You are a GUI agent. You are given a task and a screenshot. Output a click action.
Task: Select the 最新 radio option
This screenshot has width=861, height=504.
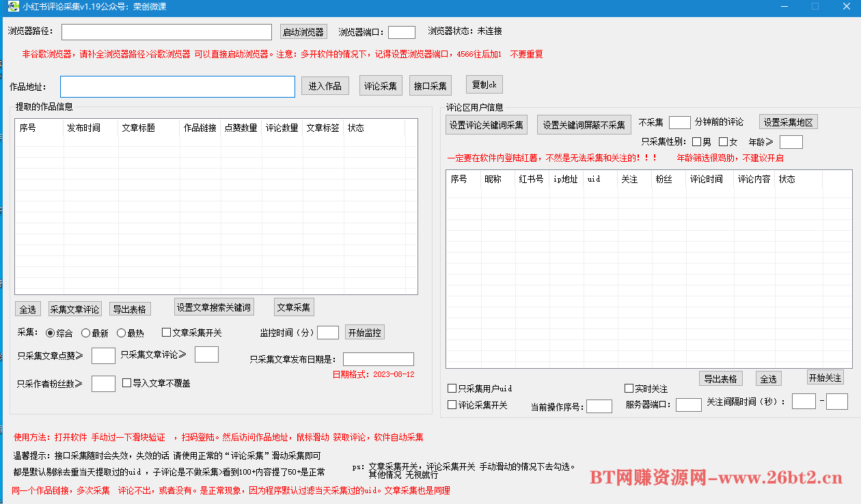(x=86, y=333)
